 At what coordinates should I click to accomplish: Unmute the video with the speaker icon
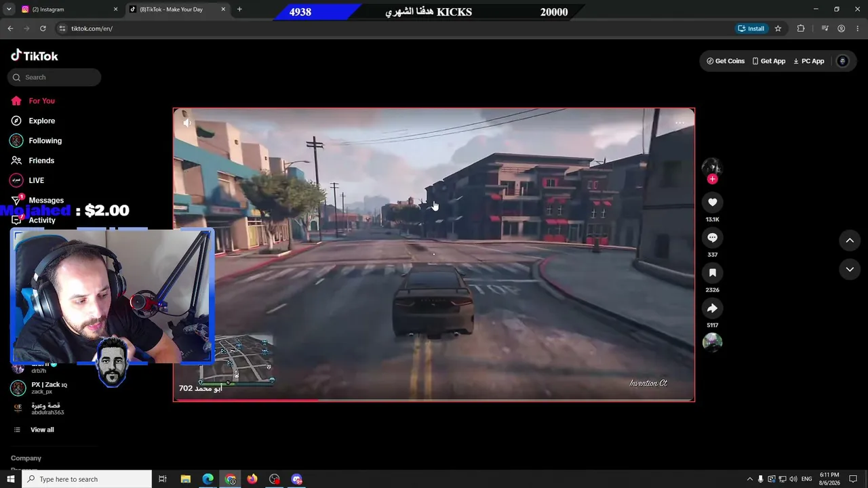point(187,123)
